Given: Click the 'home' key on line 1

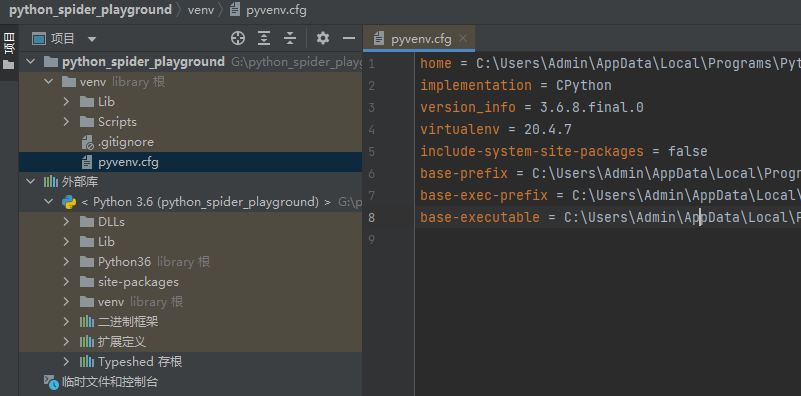Looking at the screenshot, I should (x=436, y=63).
